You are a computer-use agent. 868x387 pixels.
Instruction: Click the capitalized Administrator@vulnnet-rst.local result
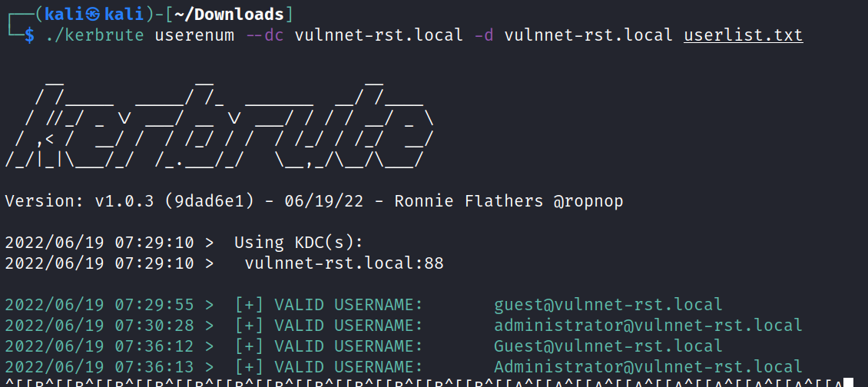pyautogui.click(x=648, y=367)
